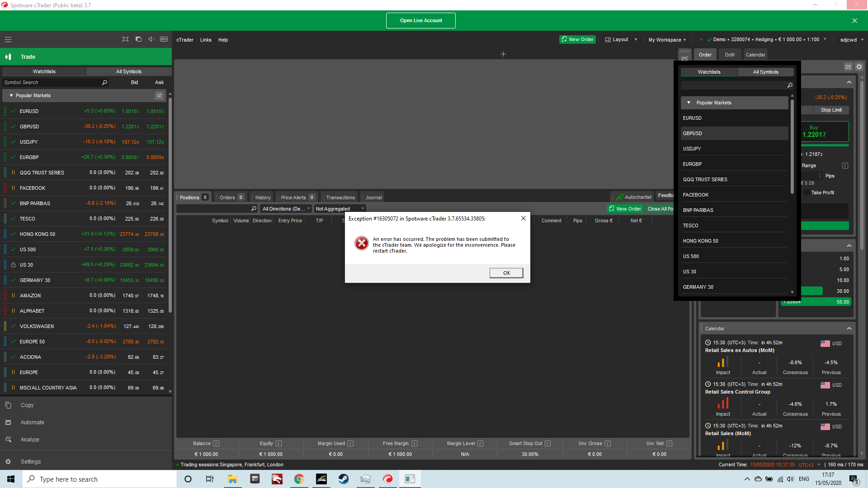Open the hamburger main menu
The image size is (868, 488).
[x=8, y=39]
